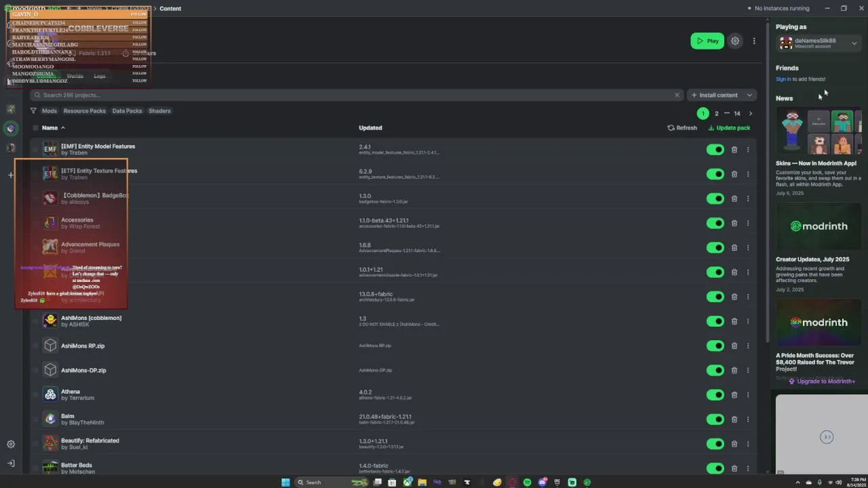Click the EMF mod icon
868x488 pixels.
point(50,149)
